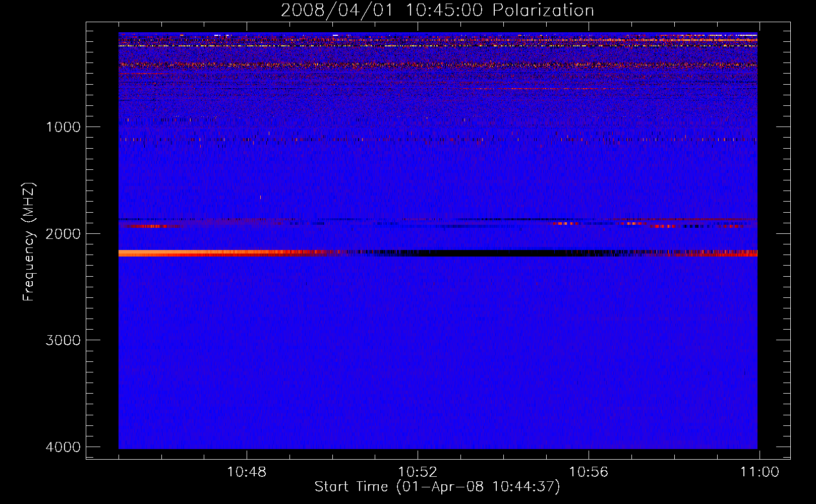816x504 pixels.
Task: Click the 'Start Time (01-Apr-08 10:44:37)' axis label
Action: coord(437,487)
